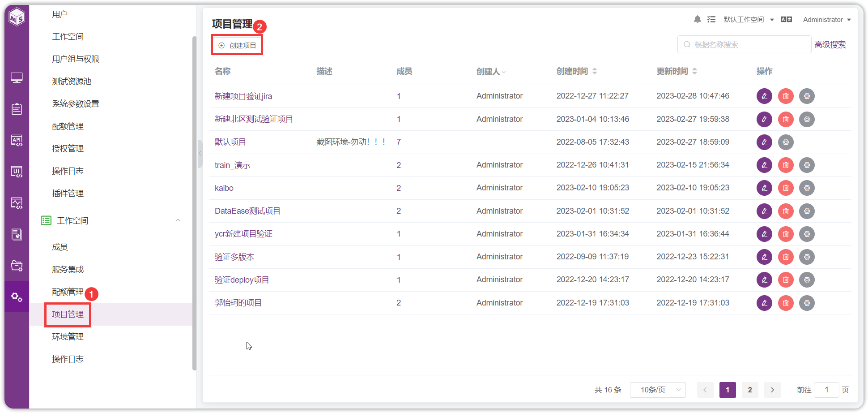The width and height of the screenshot is (868, 413).
Task: Collapse the 工作空间 menu group
Action: click(x=178, y=220)
